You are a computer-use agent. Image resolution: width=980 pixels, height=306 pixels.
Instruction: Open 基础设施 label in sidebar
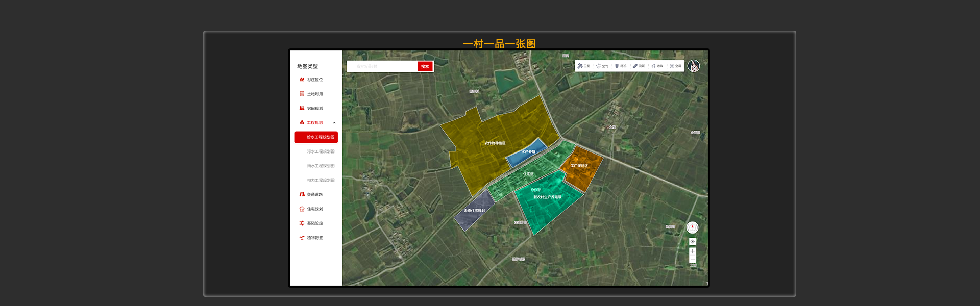click(315, 223)
